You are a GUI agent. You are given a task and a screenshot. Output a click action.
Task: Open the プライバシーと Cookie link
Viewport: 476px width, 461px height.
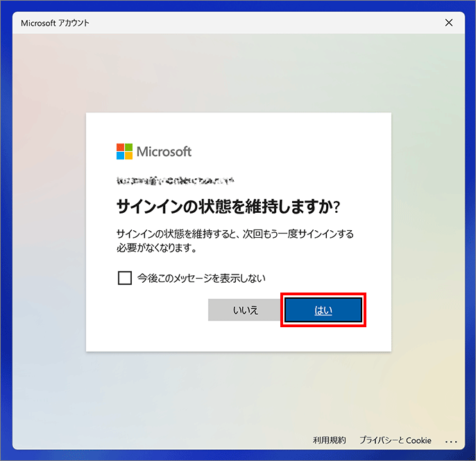pos(396,440)
